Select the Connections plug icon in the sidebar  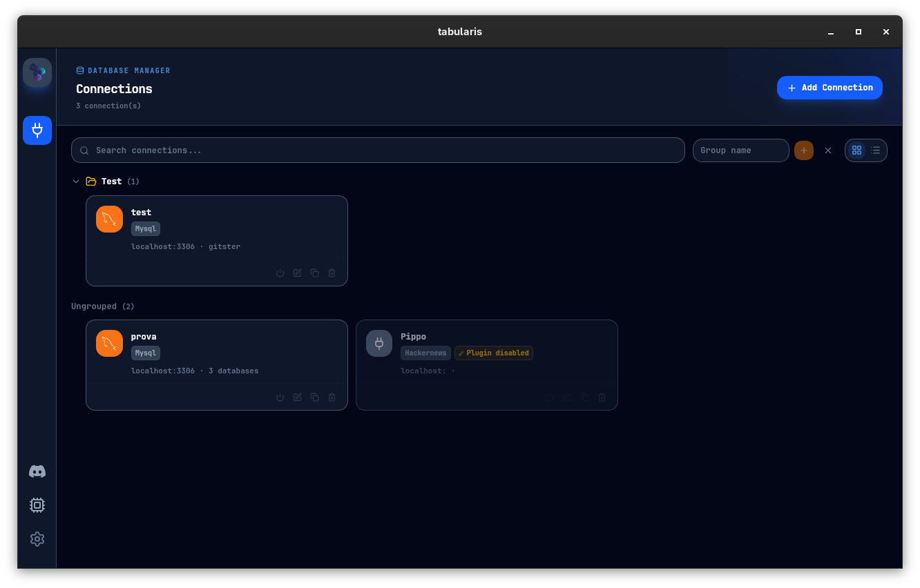(37, 130)
